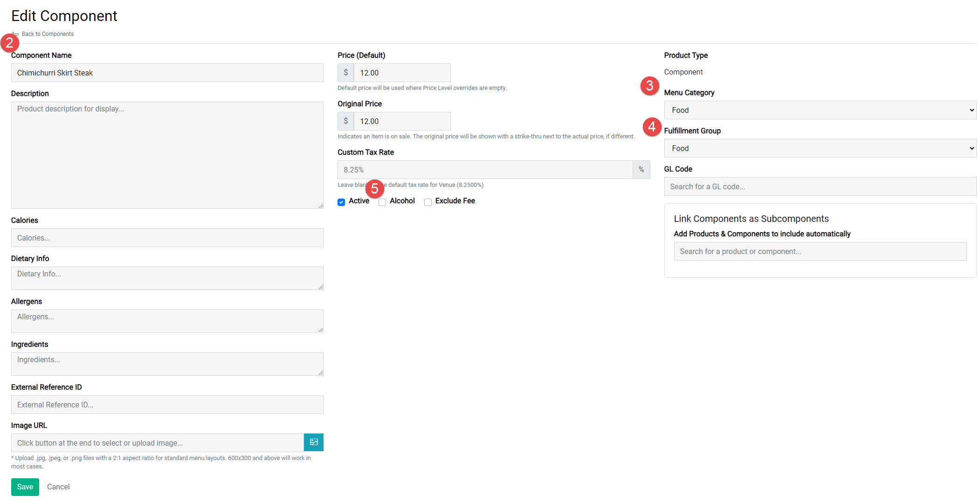Click the back arrow beside Back to Components
This screenshot has width=980, height=502.
14,34
